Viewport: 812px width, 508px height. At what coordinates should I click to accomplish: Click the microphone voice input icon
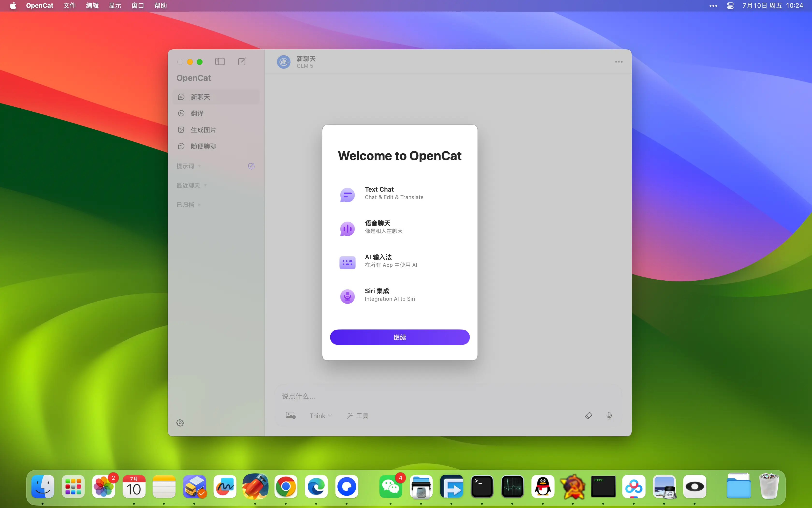coord(609,416)
